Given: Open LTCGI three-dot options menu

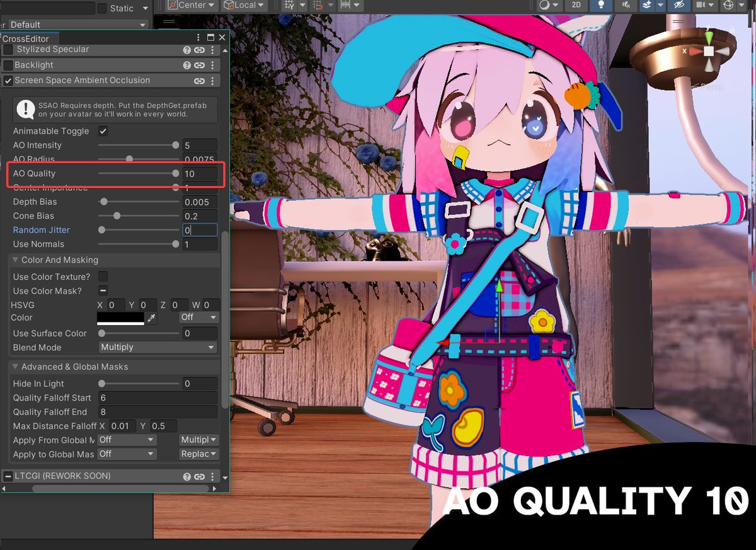Looking at the screenshot, I should point(212,477).
